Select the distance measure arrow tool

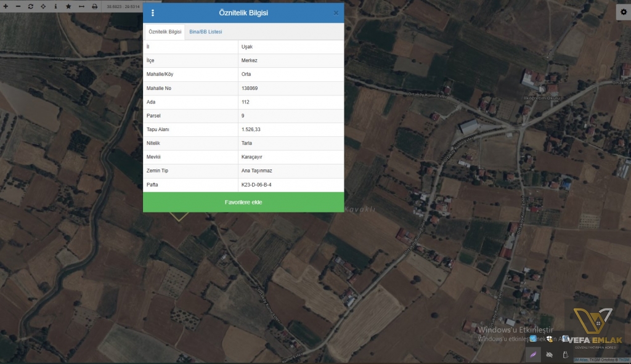pyautogui.click(x=81, y=6)
